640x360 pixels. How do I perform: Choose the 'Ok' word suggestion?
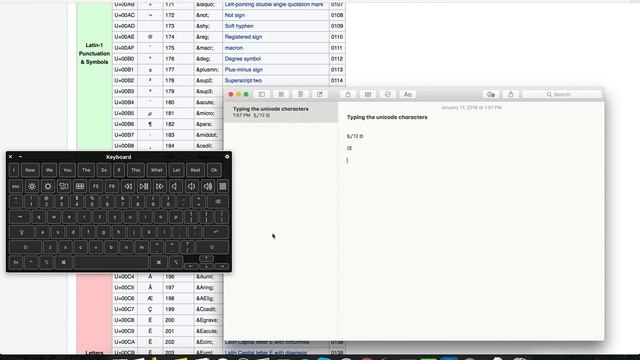click(214, 170)
